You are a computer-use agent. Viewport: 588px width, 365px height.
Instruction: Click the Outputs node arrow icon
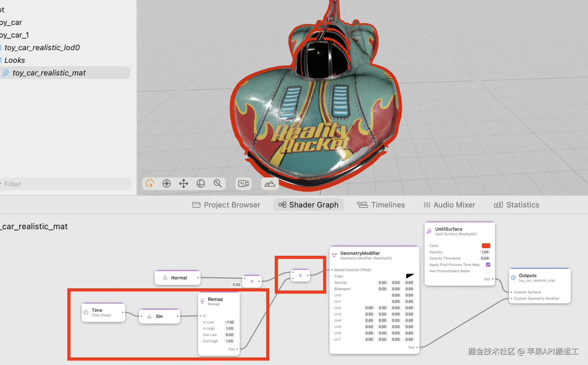[513, 278]
